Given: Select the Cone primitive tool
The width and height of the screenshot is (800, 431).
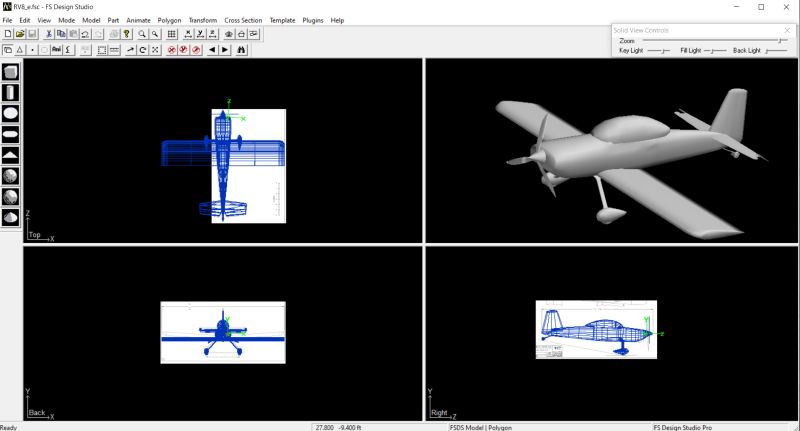Looking at the screenshot, I should click(x=11, y=218).
